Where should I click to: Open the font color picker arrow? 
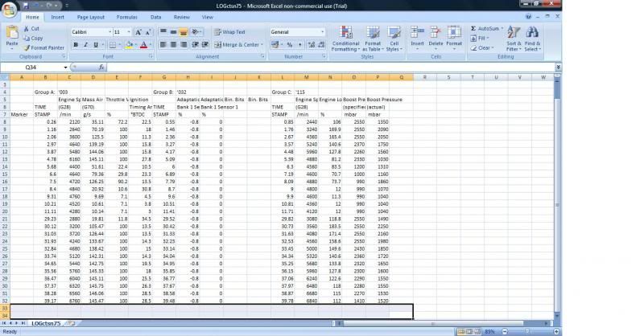[151, 45]
